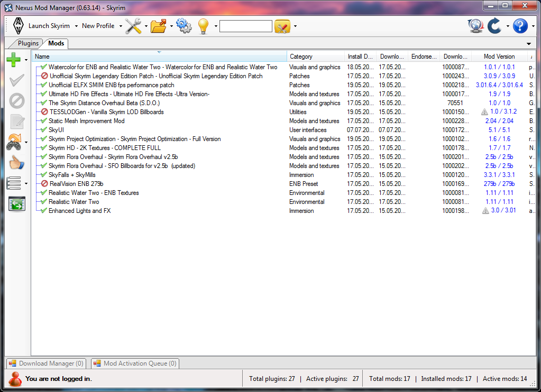
Task: Click the blue refresh arrow icon
Action: [x=494, y=26]
